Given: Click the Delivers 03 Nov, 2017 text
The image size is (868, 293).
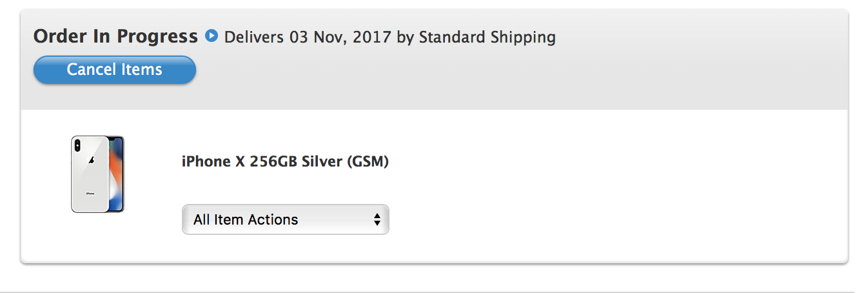Looking at the screenshot, I should click(308, 37).
